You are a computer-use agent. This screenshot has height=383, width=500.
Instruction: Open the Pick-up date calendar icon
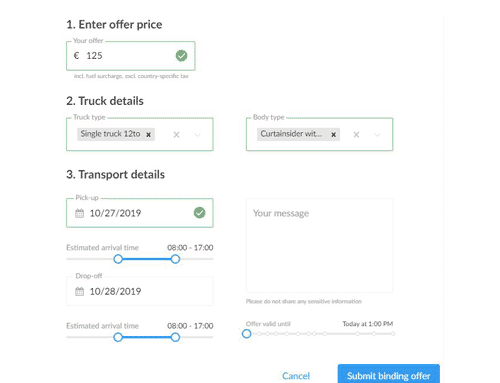[79, 213]
